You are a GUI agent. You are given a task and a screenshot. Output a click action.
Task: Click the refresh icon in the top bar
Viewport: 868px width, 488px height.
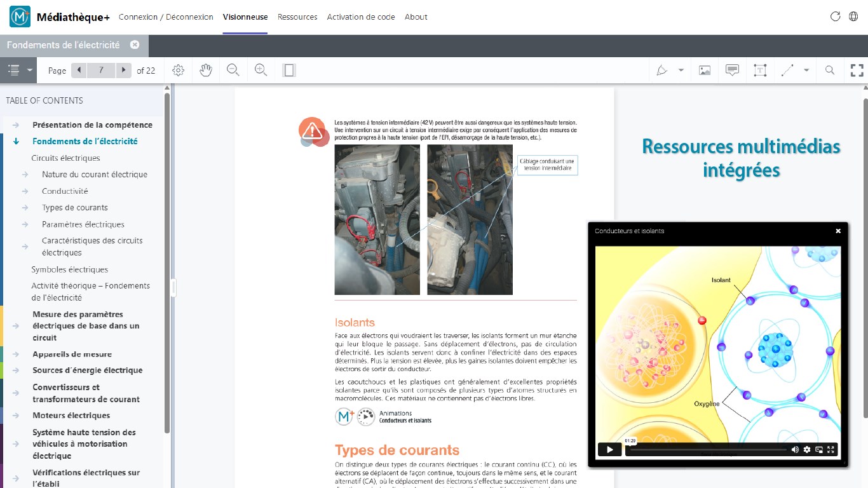[836, 17]
